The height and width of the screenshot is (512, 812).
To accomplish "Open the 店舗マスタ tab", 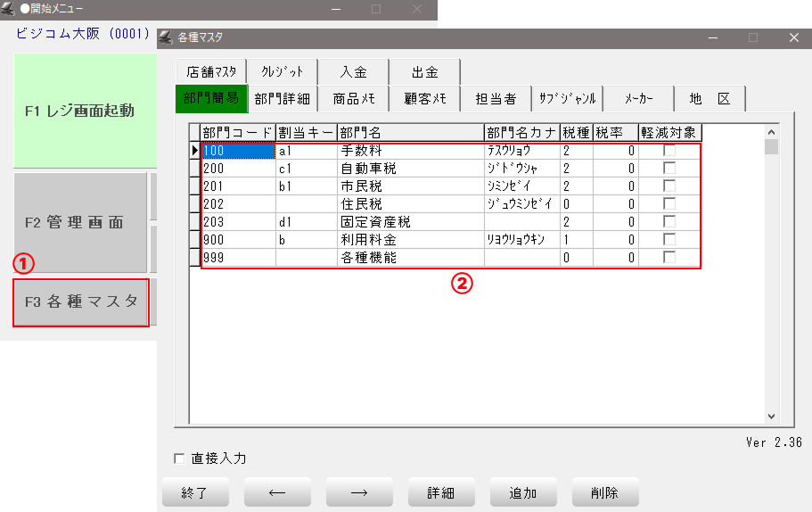I will coord(212,72).
